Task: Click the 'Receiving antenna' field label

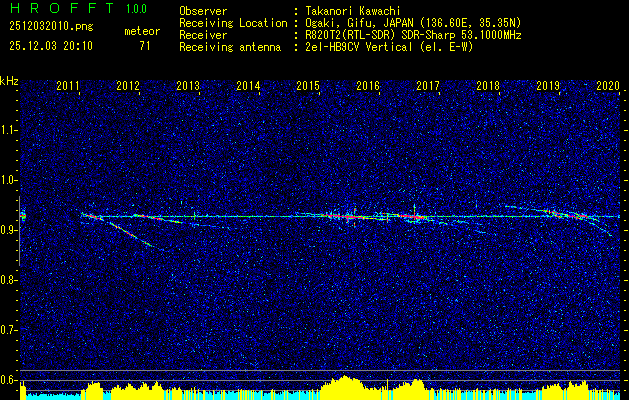Action: tap(230, 47)
